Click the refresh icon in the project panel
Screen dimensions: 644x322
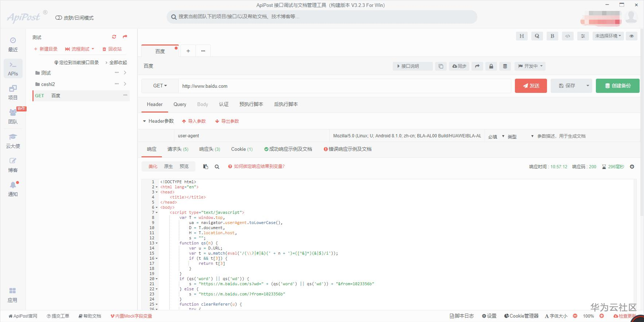[114, 37]
